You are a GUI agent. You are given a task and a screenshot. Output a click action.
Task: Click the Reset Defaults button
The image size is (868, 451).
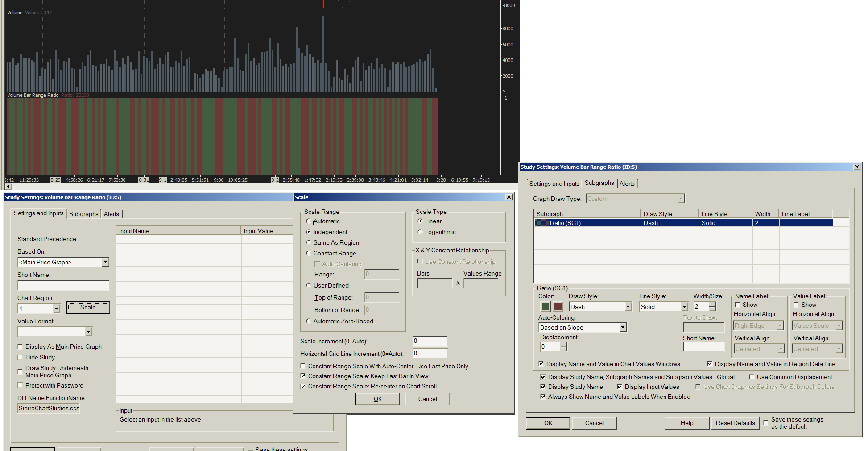coord(735,423)
